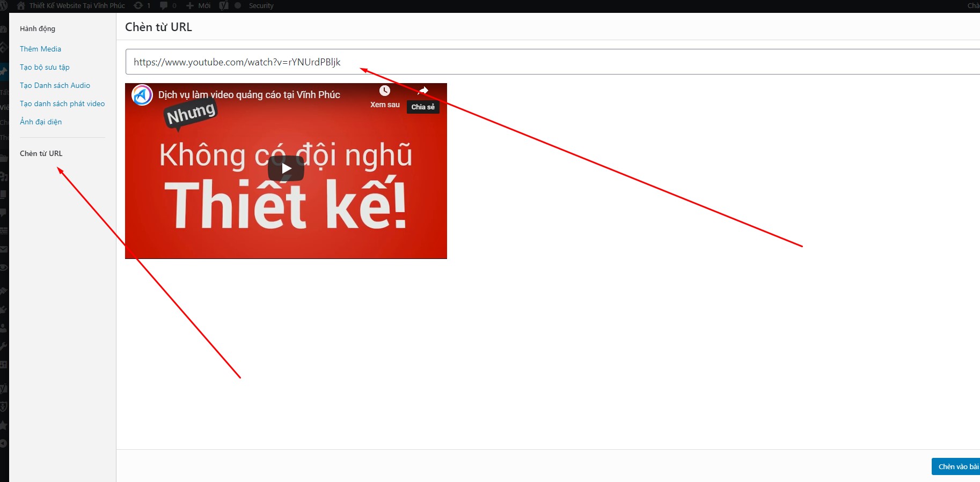Select Thêm Media in the sidebar

(40, 49)
